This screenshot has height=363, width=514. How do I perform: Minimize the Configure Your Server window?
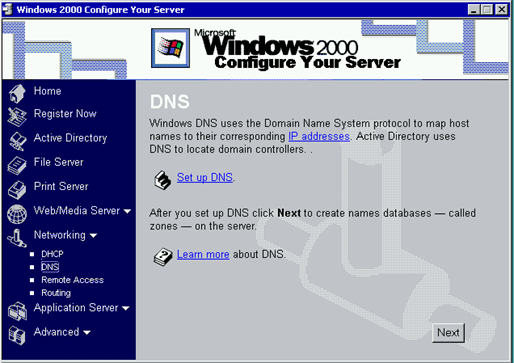pyautogui.click(x=473, y=10)
